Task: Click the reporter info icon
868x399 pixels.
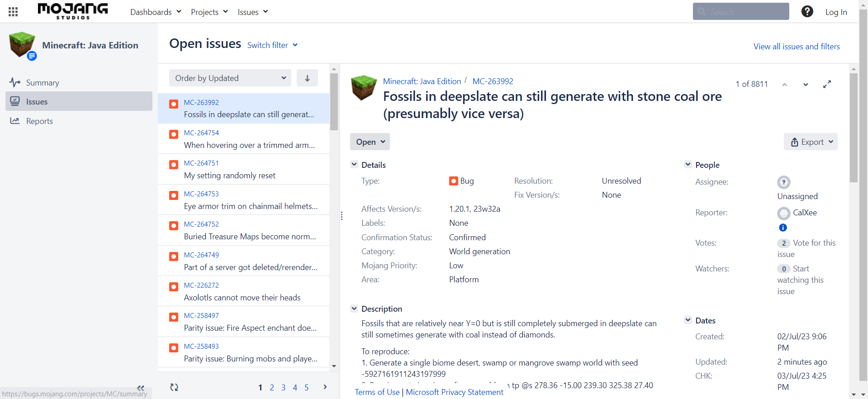Action: point(783,228)
